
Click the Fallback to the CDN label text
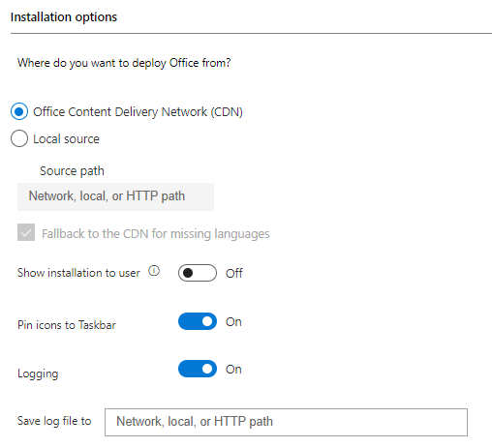click(156, 234)
